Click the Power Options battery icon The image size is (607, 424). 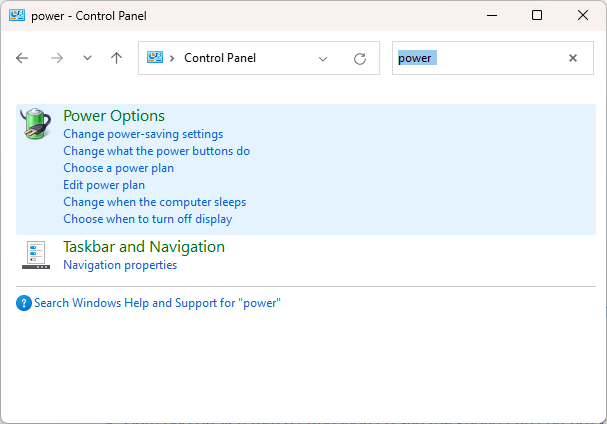[36, 124]
